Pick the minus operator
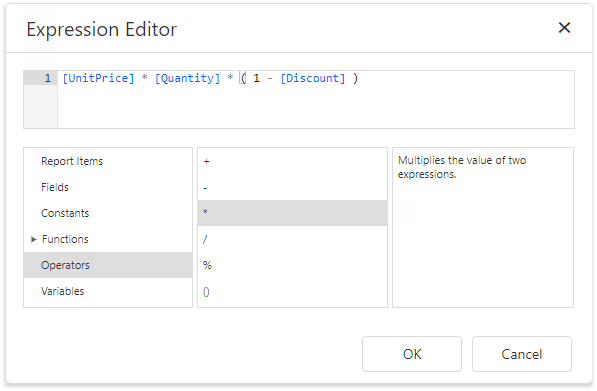The image size is (597, 391). (292, 187)
